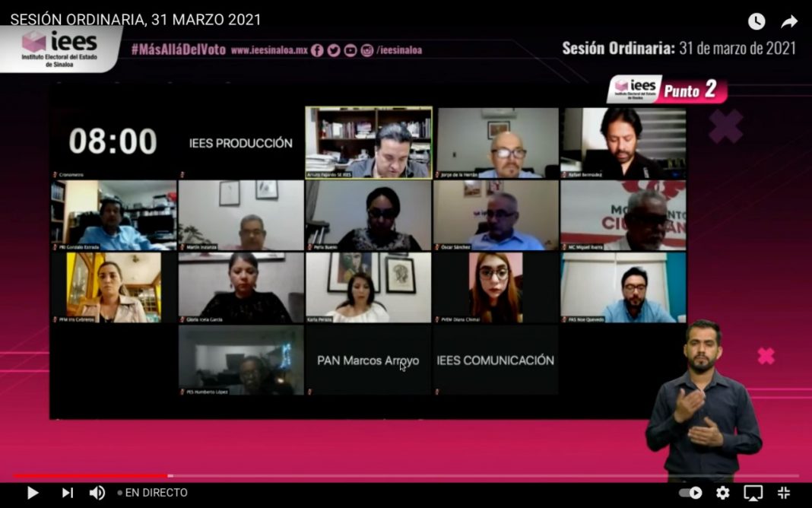812x508 pixels.
Task: Skip to the next video
Action: tap(67, 493)
